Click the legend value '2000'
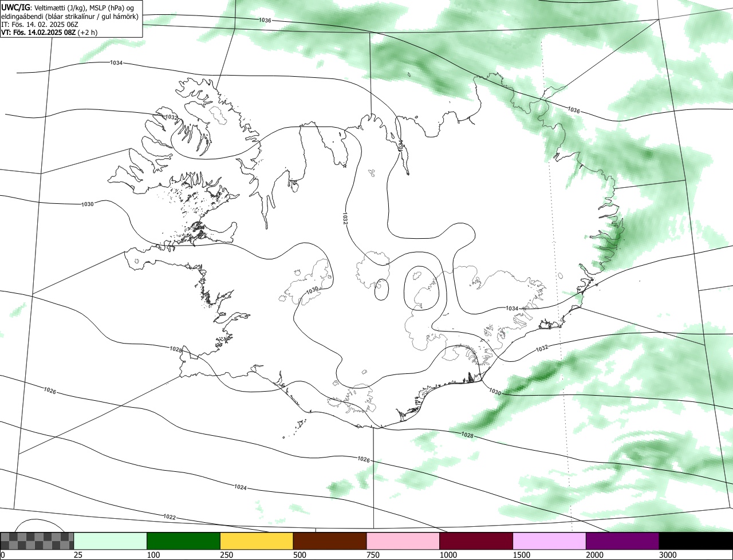This screenshot has height=560, width=733. tap(594, 555)
